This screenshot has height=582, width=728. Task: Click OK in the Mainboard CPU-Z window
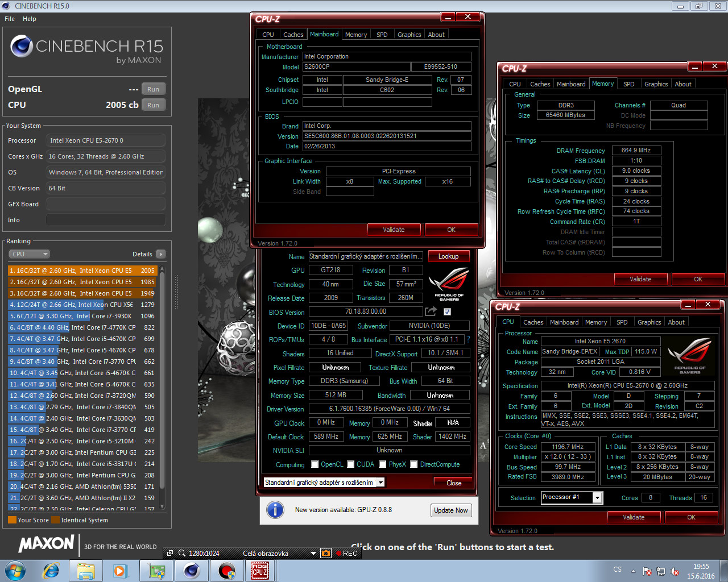pyautogui.click(x=451, y=230)
